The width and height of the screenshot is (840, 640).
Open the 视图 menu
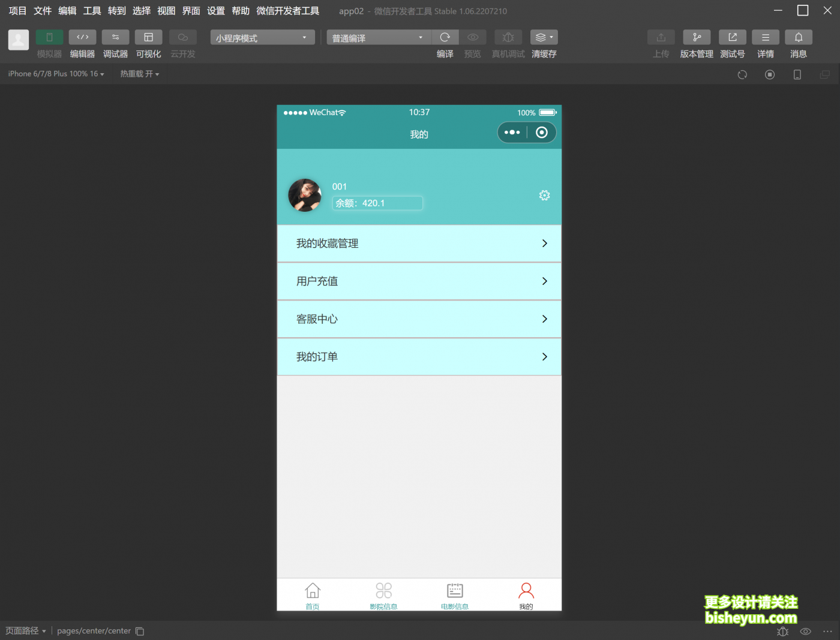pos(166,11)
